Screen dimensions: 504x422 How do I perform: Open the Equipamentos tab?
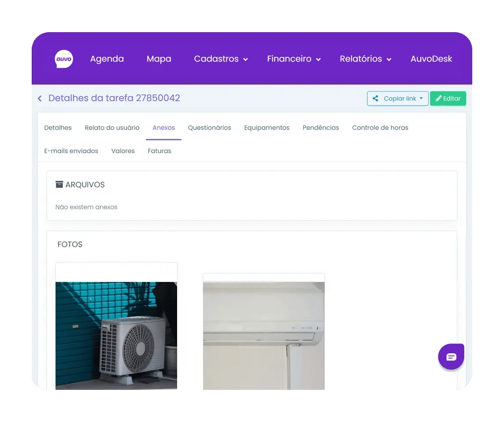(267, 128)
